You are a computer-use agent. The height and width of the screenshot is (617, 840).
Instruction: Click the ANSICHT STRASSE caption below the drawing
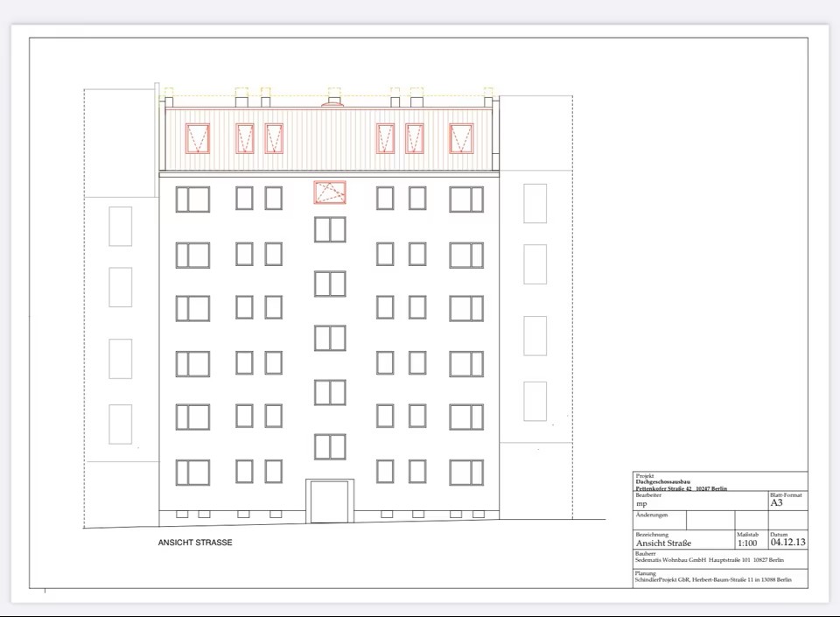(195, 543)
